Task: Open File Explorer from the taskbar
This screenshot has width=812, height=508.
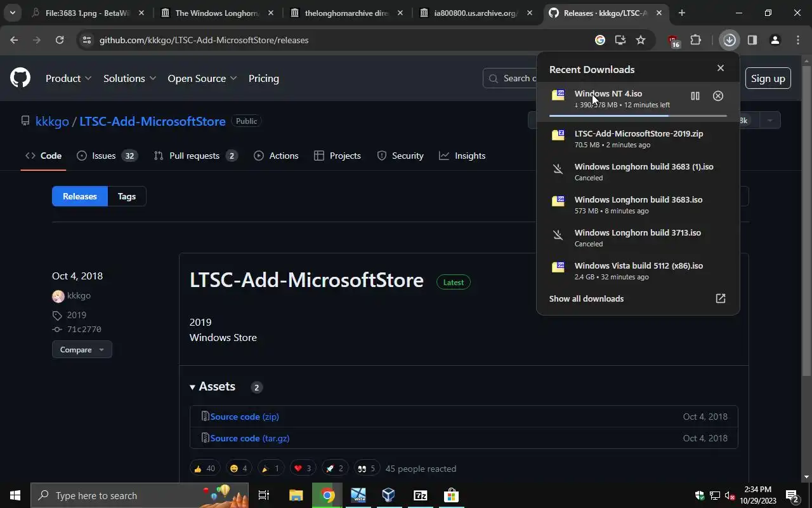Action: point(296,495)
